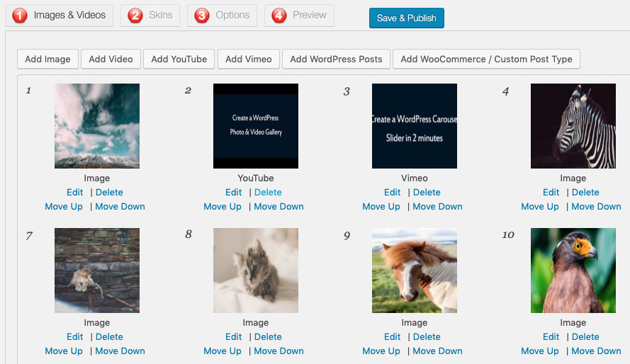Viewport: 630px width, 364px height.
Task: Move Down the YouTube item
Action: [x=279, y=206]
